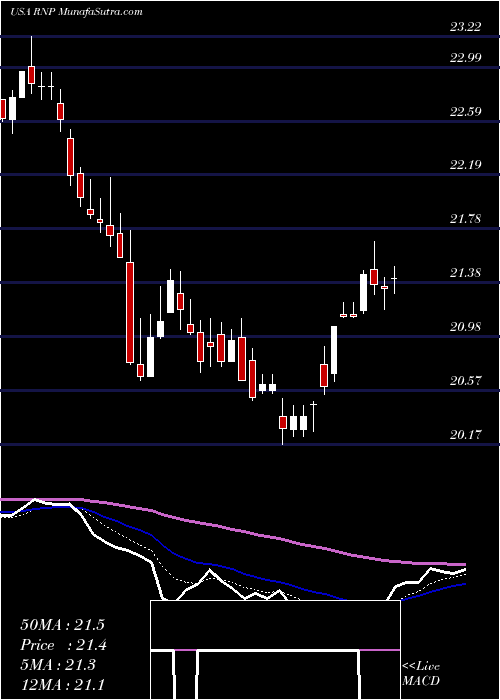This screenshot has width=500, height=700.
Task: Click the 5MA : 21.3 readout
Action: (58, 664)
